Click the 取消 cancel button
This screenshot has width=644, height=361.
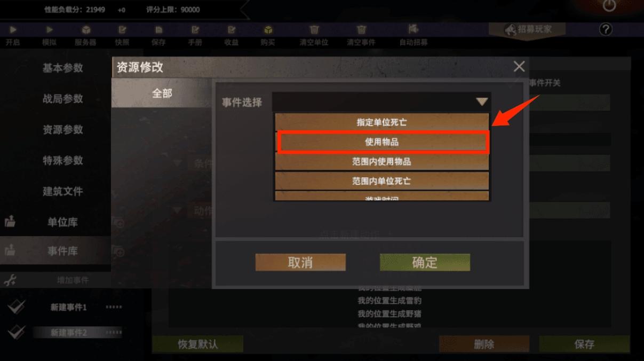(300, 262)
